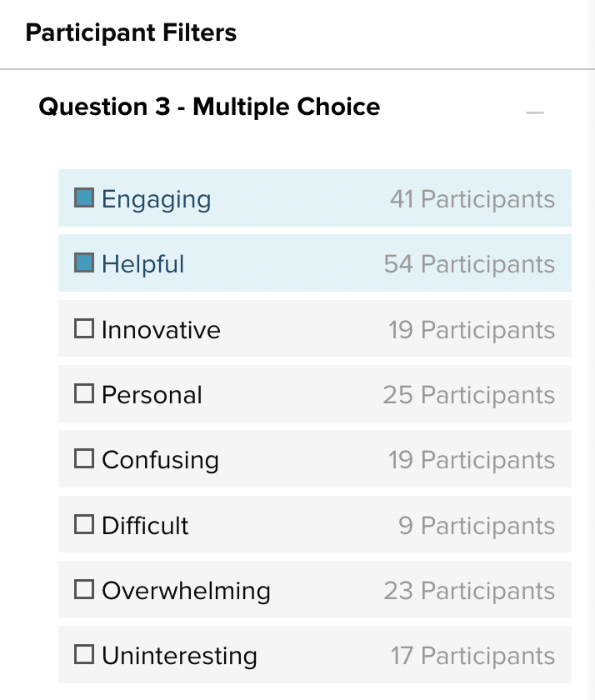Select the Innovative option label

pos(161,330)
